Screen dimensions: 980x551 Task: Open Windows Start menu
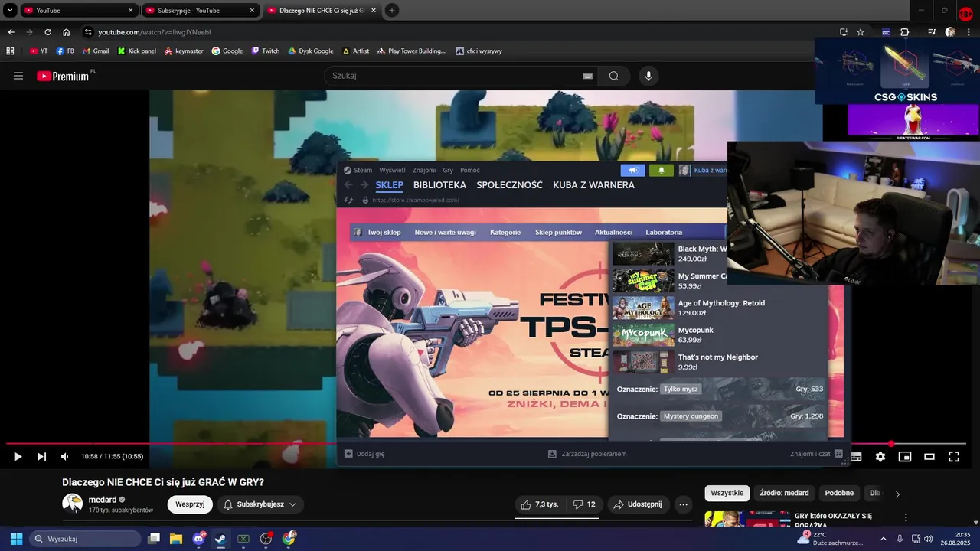(x=16, y=539)
